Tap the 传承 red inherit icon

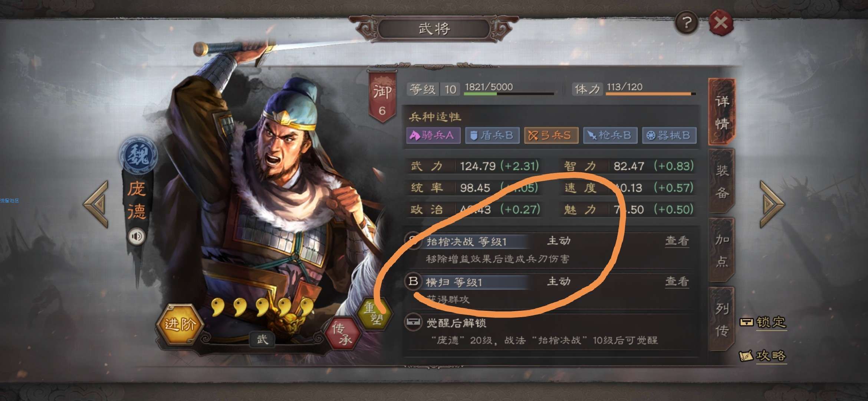pyautogui.click(x=342, y=333)
